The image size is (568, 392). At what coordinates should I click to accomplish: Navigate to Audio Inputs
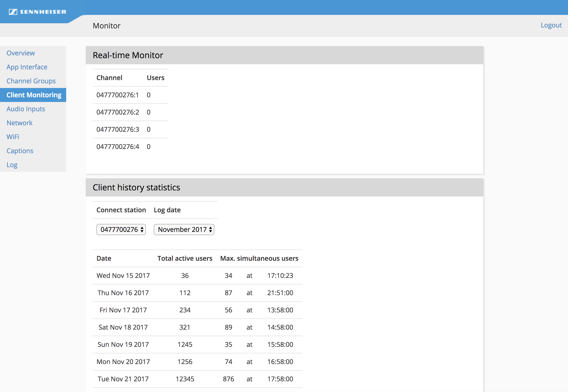coord(26,109)
